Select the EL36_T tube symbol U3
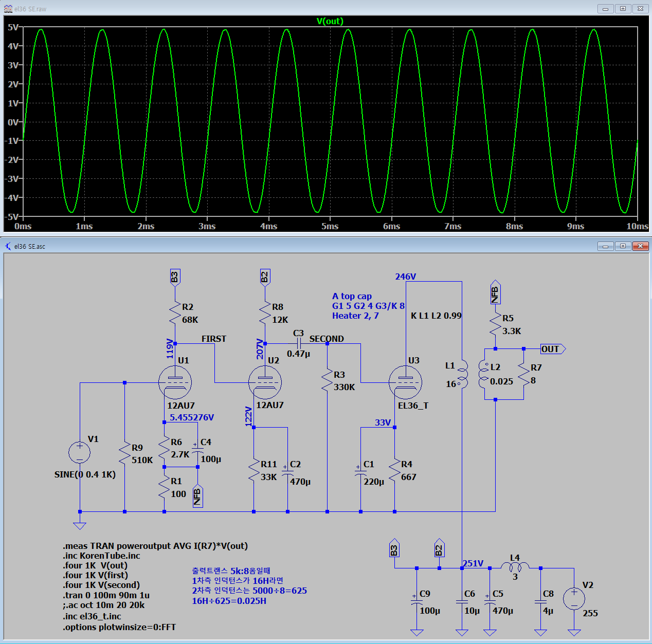The image size is (652, 644). click(x=406, y=382)
